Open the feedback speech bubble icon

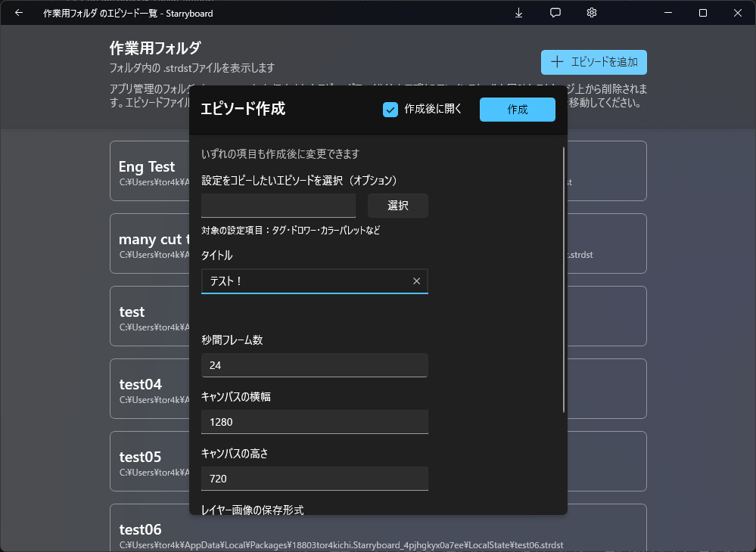[x=555, y=13]
